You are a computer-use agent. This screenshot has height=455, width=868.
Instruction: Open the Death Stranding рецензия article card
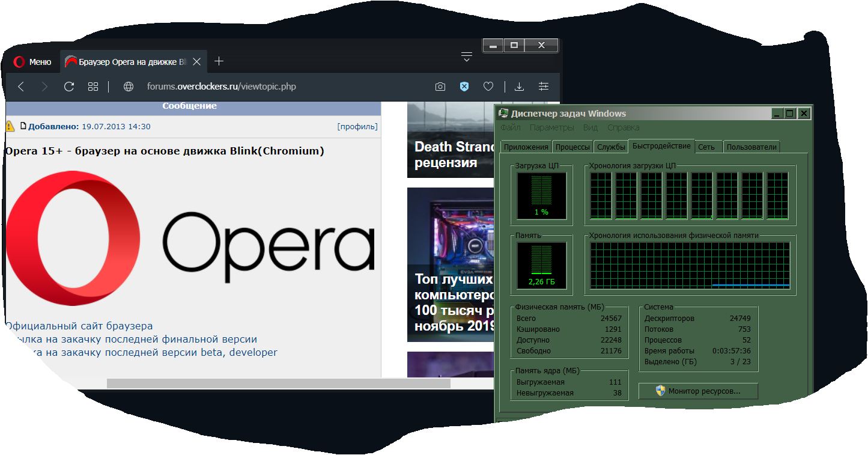452,139
